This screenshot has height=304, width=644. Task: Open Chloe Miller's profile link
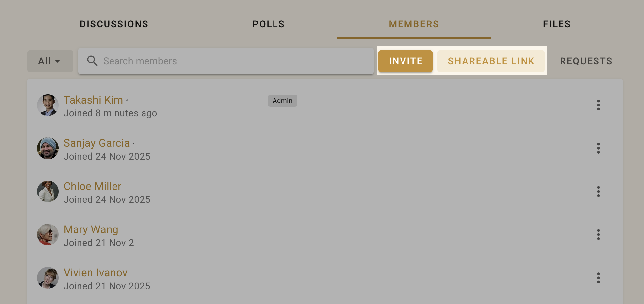92,186
